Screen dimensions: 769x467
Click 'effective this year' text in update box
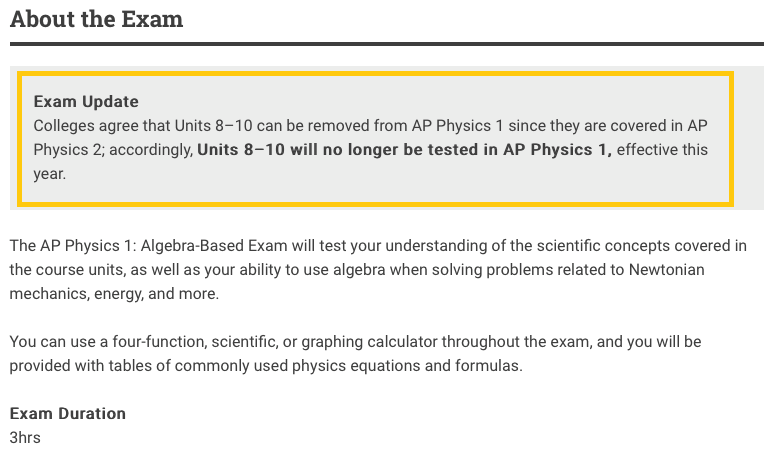[371, 162]
